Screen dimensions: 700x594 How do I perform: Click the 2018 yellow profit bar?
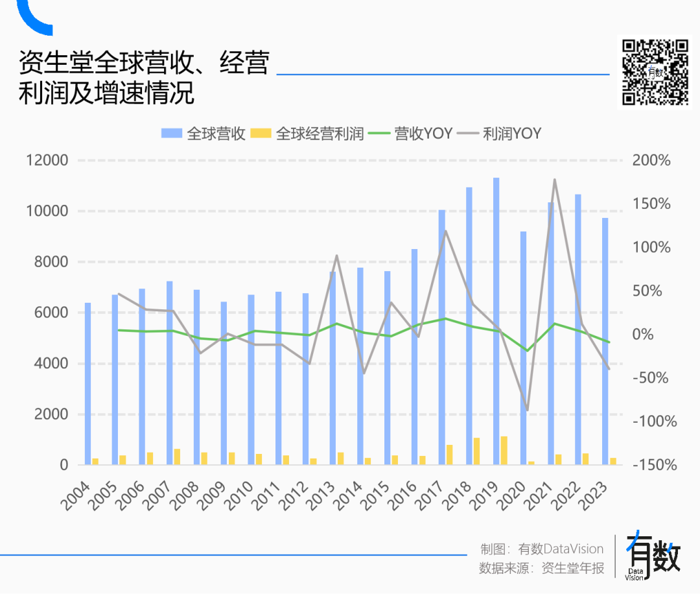click(477, 451)
